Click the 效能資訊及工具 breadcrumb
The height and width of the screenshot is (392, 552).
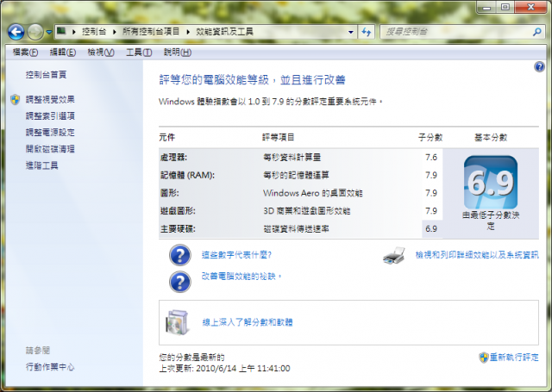[x=224, y=32]
